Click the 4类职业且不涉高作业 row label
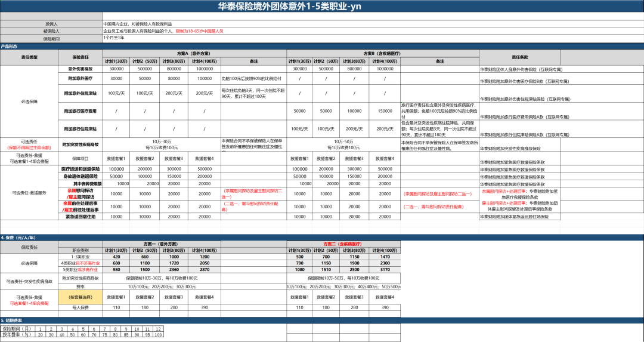This screenshot has width=644, height=342. [80, 263]
